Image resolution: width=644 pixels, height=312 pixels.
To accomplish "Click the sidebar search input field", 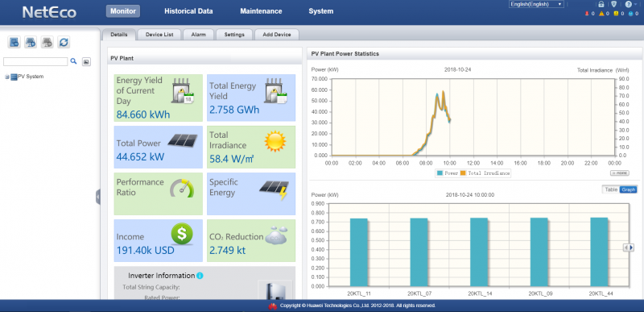I will (35, 61).
